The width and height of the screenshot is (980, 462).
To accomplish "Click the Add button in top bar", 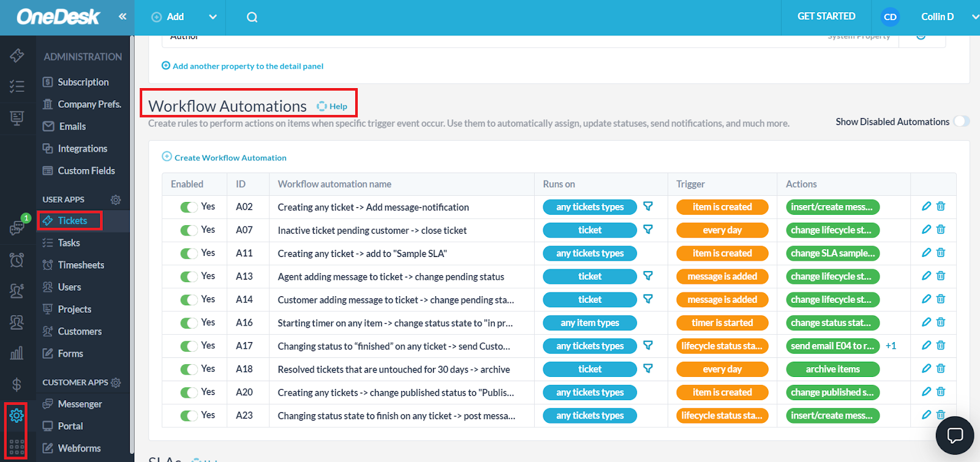I will 168,17.
